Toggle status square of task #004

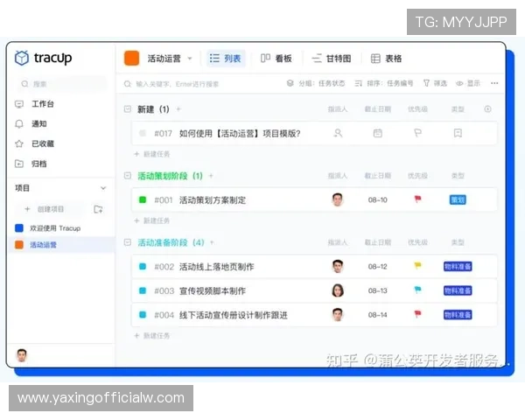coord(143,315)
